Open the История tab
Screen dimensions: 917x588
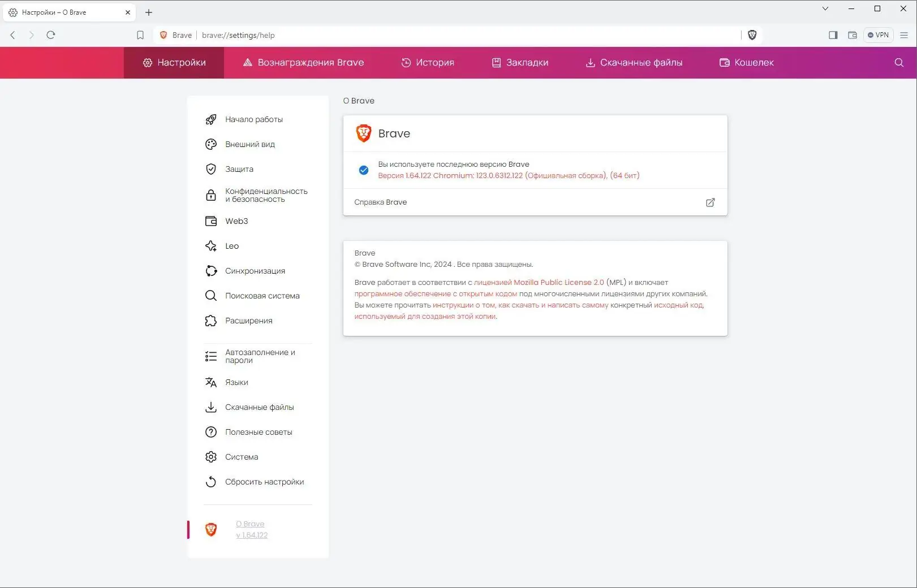pyautogui.click(x=428, y=62)
